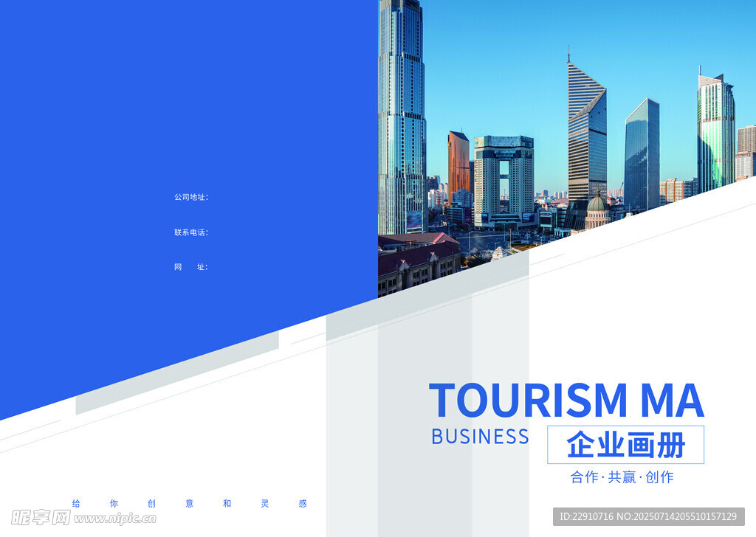Click the green glass tower on right
The height and width of the screenshot is (537, 756).
point(715,133)
